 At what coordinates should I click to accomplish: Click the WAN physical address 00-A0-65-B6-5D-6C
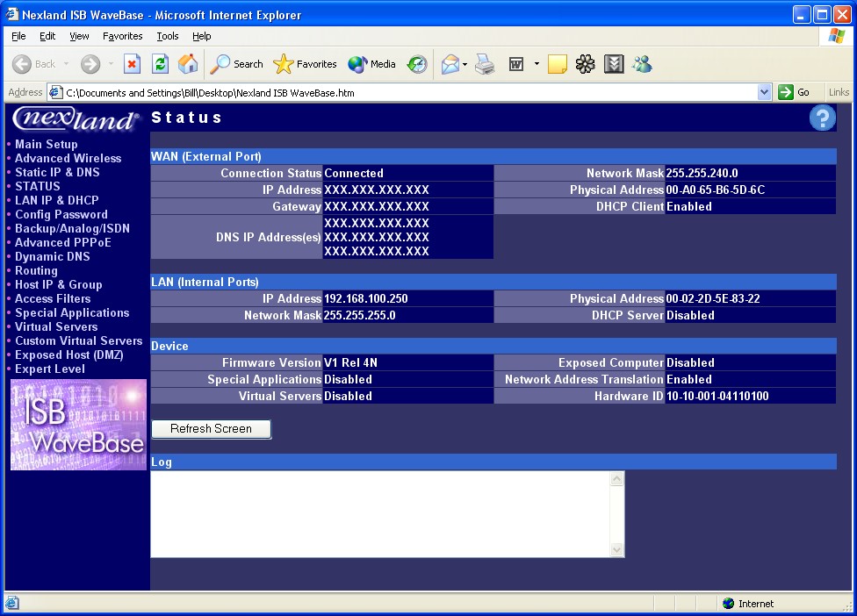point(716,190)
